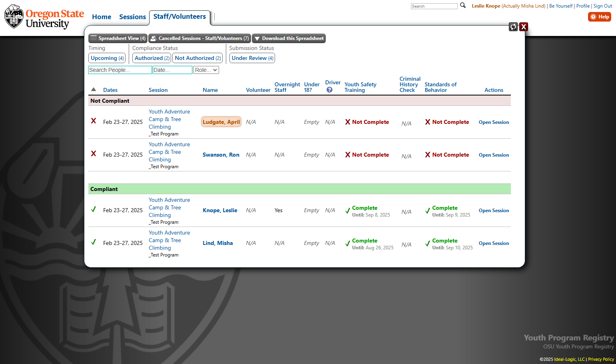Toggle the Authorized (2) compliance filter
This screenshot has width=616, height=364.
point(152,58)
